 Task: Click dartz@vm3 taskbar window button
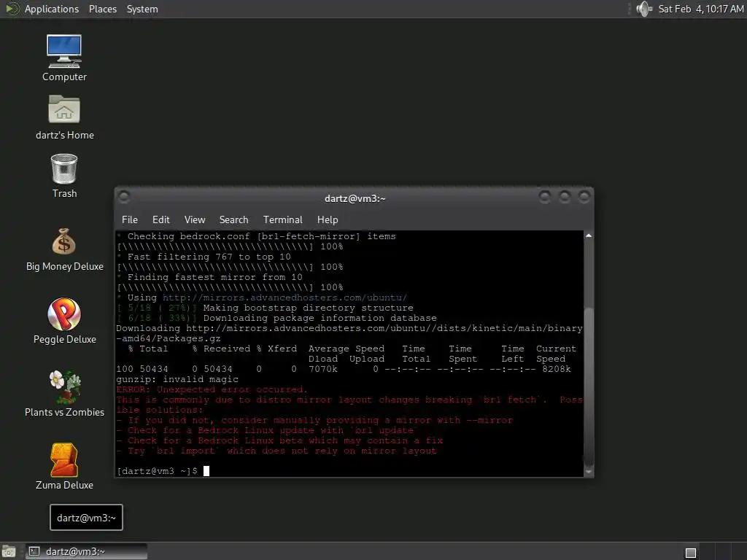[86, 551]
